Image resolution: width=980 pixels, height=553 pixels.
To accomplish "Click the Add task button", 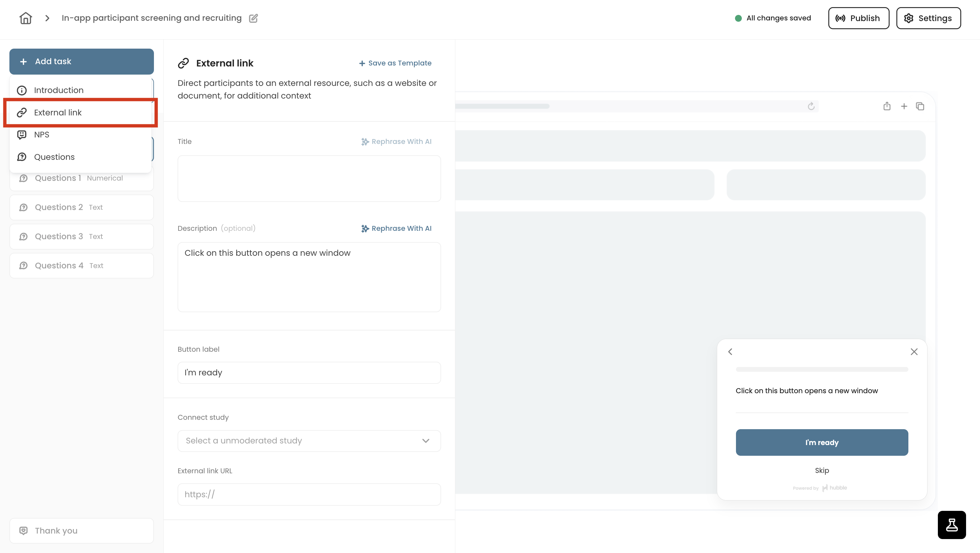I will click(81, 61).
